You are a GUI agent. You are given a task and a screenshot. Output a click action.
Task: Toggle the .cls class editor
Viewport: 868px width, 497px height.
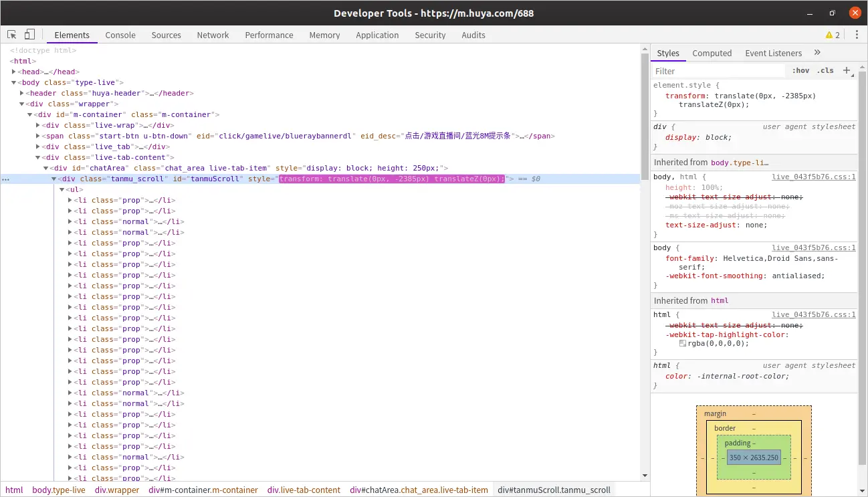pyautogui.click(x=827, y=70)
